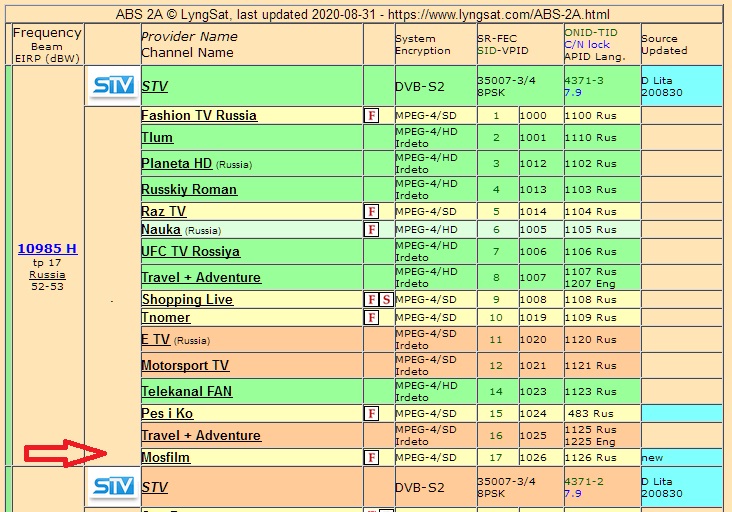Image resolution: width=732 pixels, height=512 pixels.
Task: Click the ABS 2A LyngSat title line
Action: click(x=363, y=14)
